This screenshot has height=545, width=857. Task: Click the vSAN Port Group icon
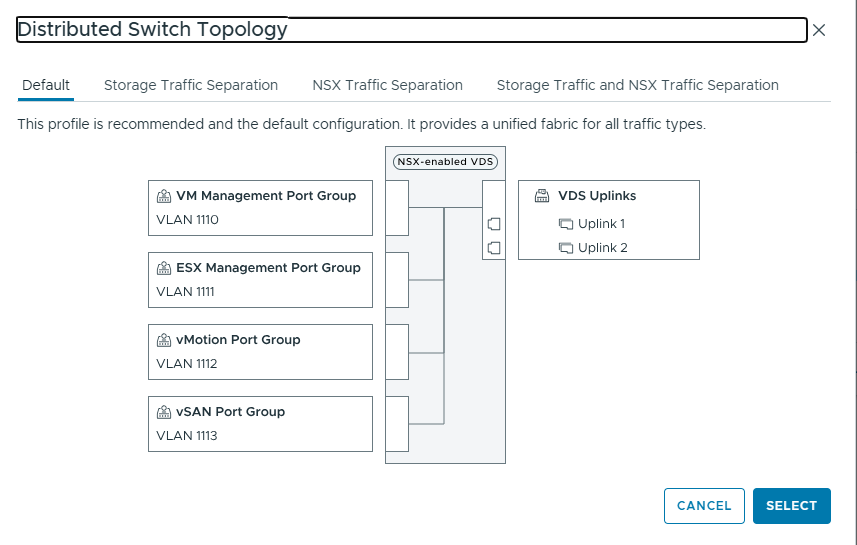click(164, 412)
